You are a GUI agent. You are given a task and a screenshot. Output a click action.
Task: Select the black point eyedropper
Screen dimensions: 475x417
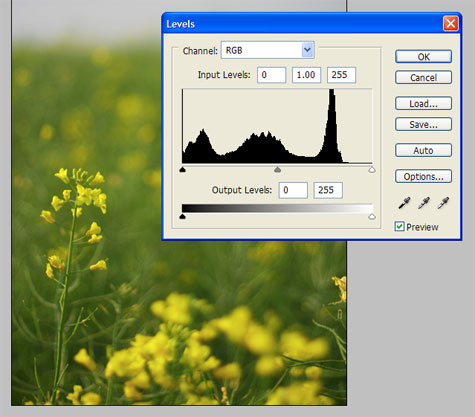(404, 203)
